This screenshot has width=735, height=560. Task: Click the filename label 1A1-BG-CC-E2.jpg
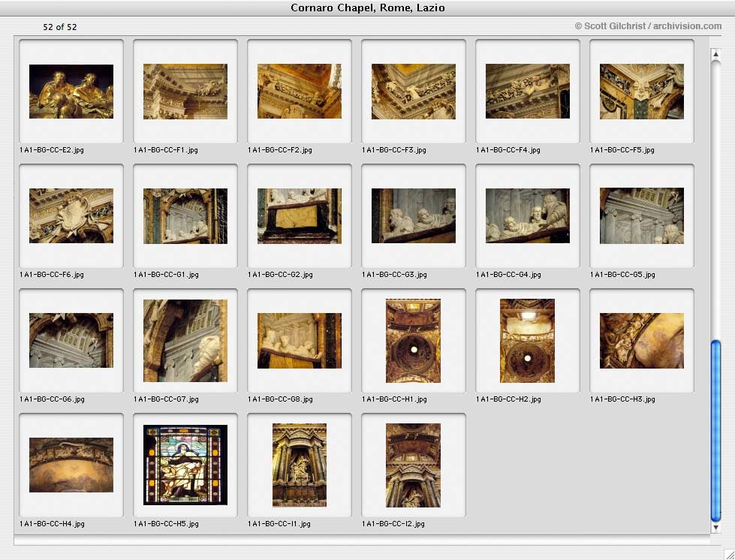(x=52, y=150)
